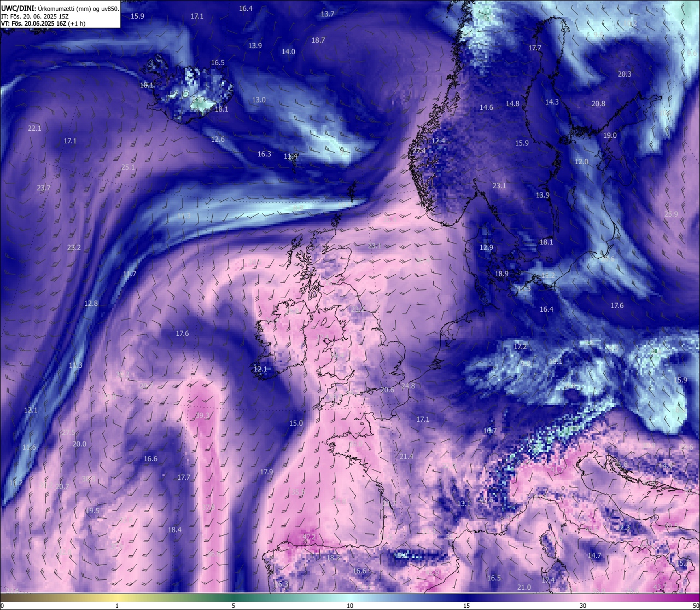This screenshot has height=610, width=700.
Task: Click the 18.7 value label
Action: click(x=318, y=40)
